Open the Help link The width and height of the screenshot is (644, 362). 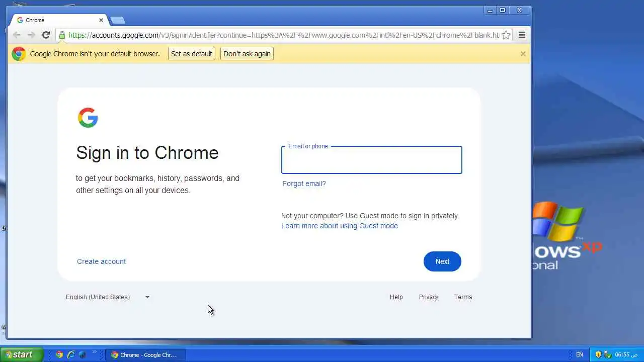coord(396,297)
